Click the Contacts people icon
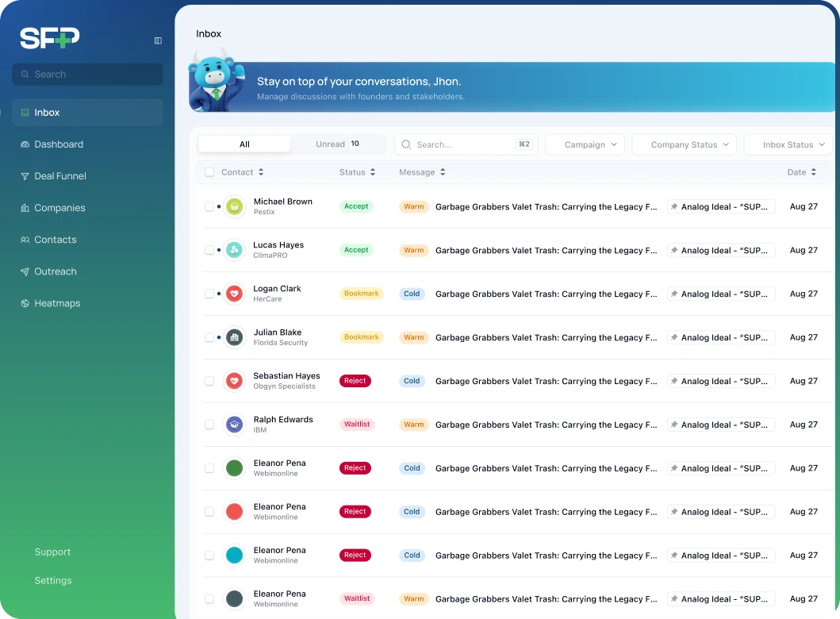 [25, 240]
